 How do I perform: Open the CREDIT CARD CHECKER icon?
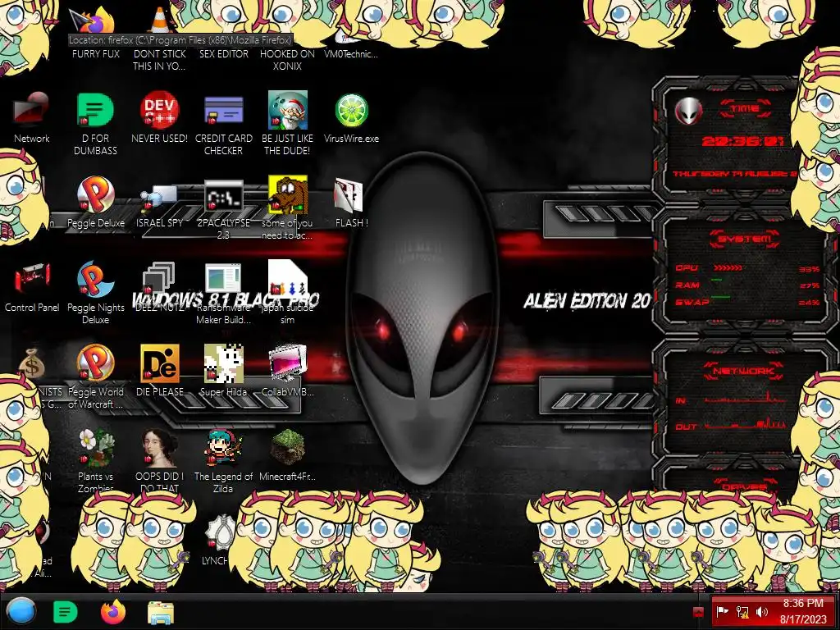(223, 109)
